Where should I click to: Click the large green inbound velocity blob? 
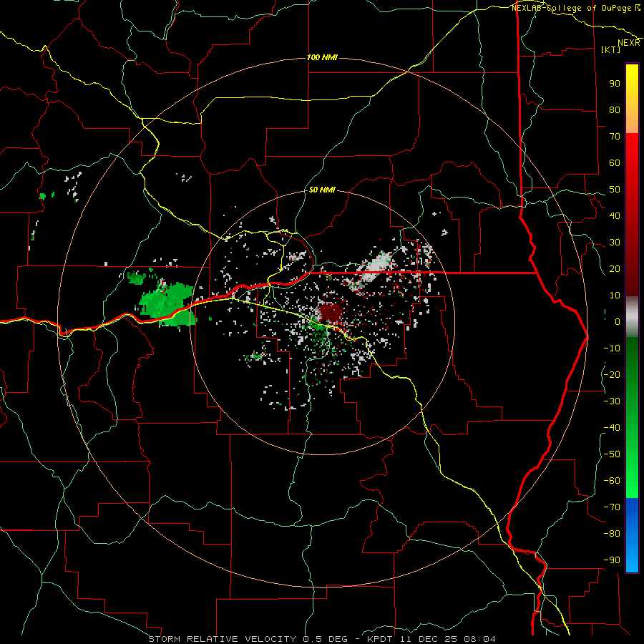coord(166,304)
